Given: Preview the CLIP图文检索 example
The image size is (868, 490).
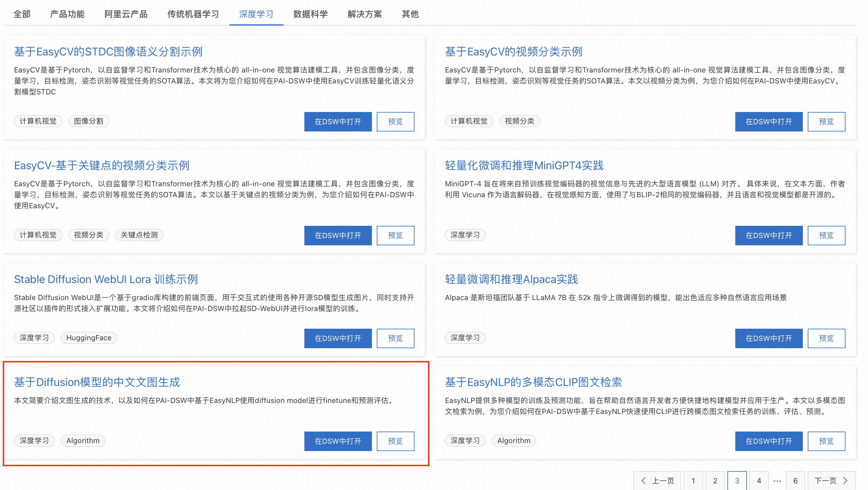Looking at the screenshot, I should 826,441.
